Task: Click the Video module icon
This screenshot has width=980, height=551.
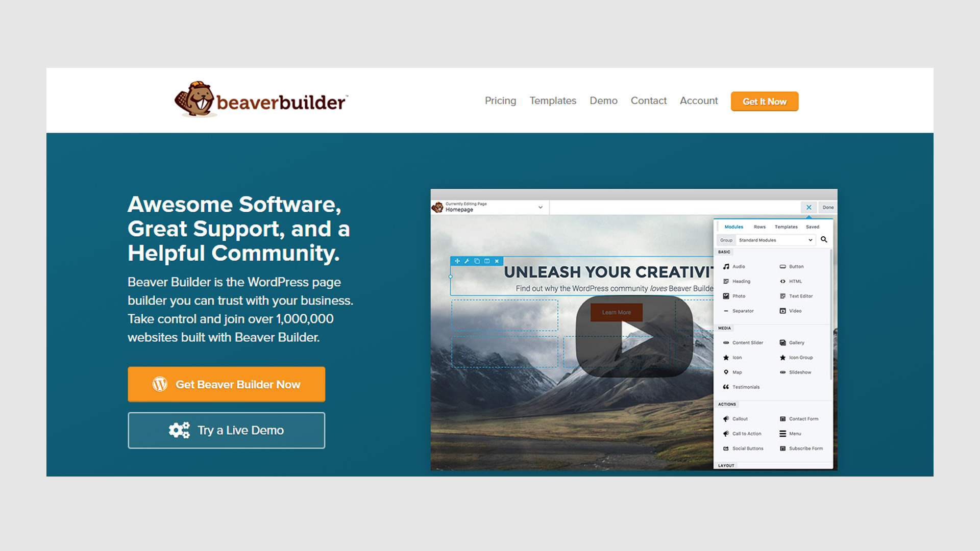Action: click(x=783, y=311)
